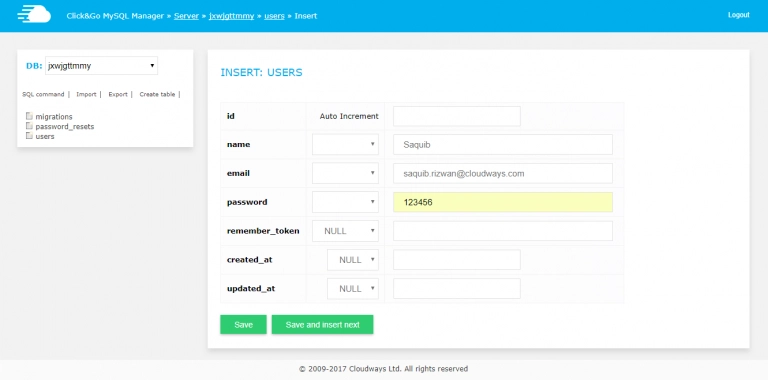Open the SQL command link

tap(43, 94)
